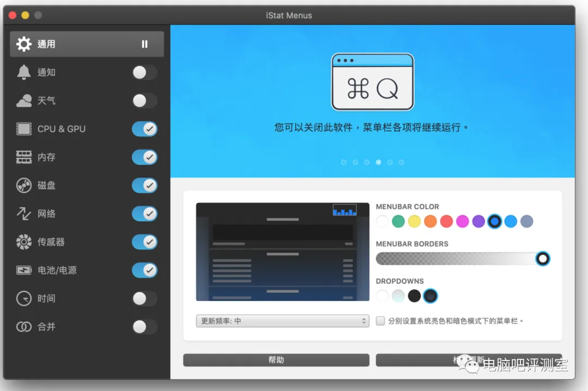Screen dimensions: 588x391
Task: Select the 时间 label in sidebar
Action: pyautogui.click(x=46, y=298)
